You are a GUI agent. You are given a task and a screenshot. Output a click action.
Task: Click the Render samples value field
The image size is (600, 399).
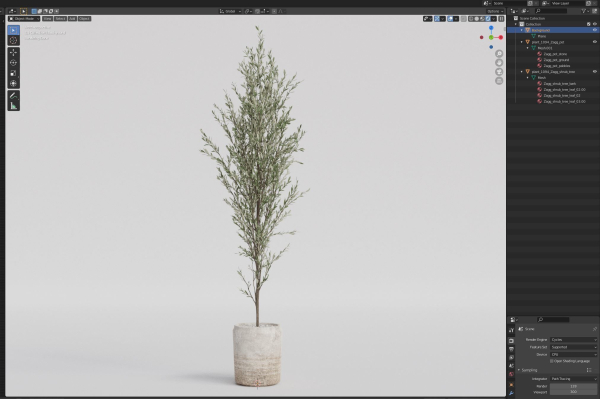click(573, 386)
